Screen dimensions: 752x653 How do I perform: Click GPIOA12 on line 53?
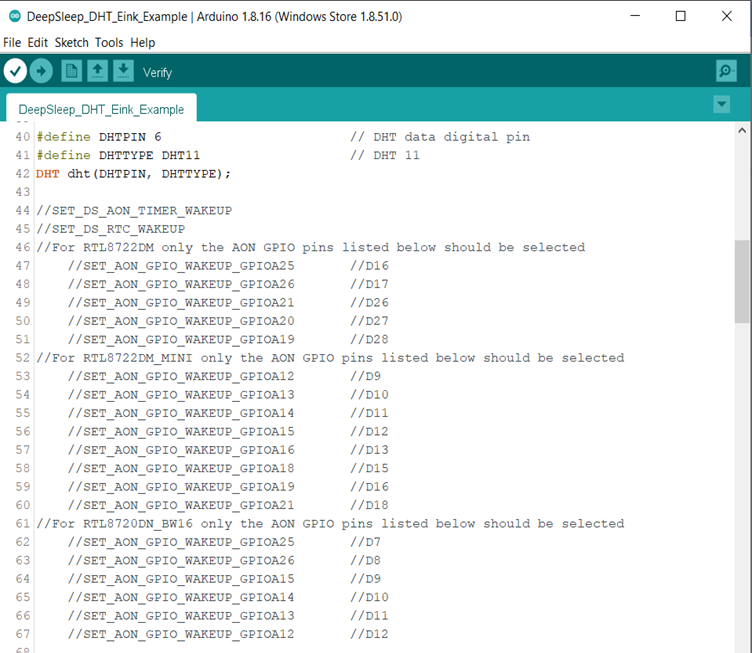click(x=267, y=376)
